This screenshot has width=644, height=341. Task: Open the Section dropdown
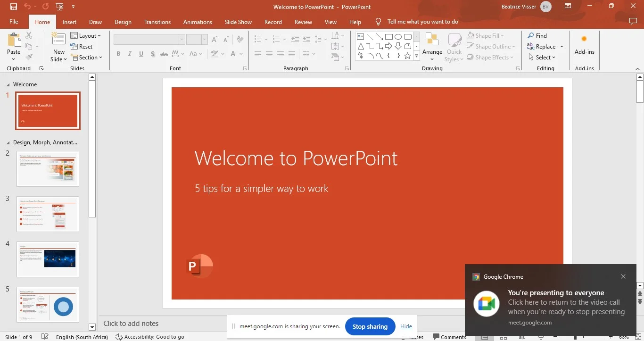pos(87,57)
